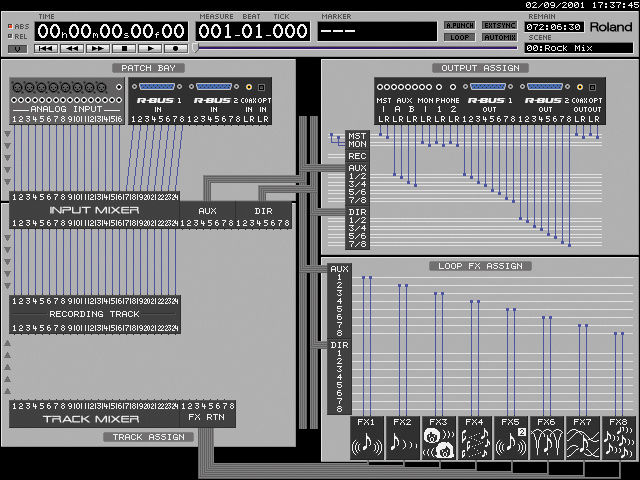
Task: Select the FX3 effect icon
Action: click(x=440, y=438)
